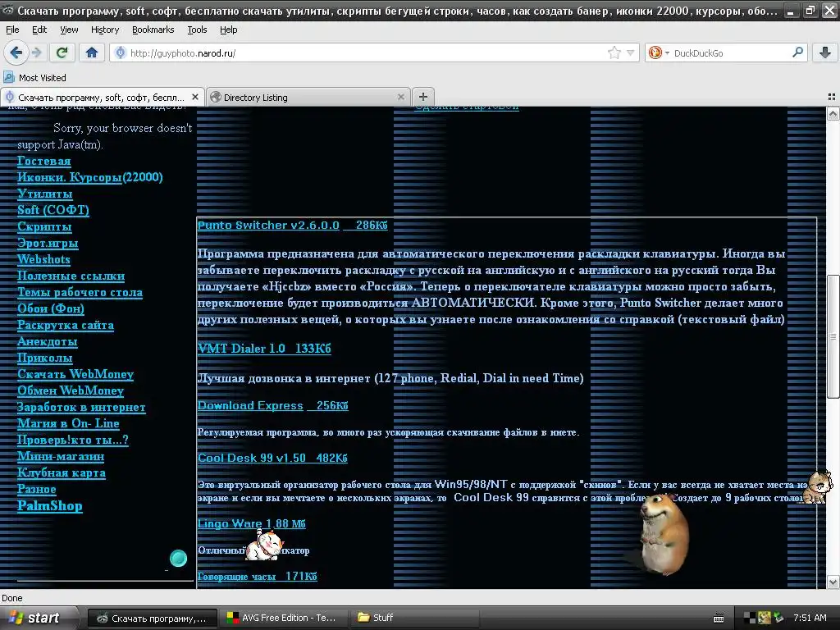Click the Говорящие часы 171Кб link
840x630 pixels.
pos(257,577)
